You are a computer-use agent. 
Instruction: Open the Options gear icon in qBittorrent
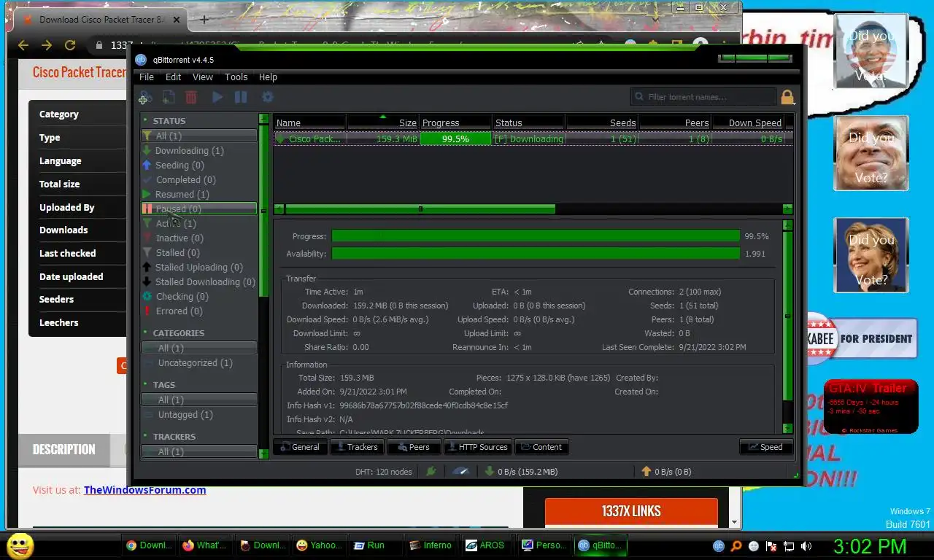[267, 97]
